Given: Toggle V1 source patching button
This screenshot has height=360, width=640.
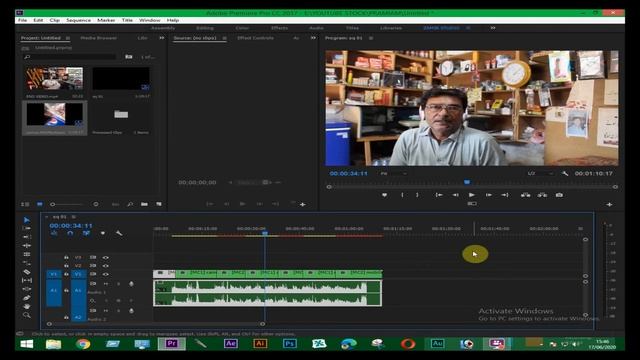Looking at the screenshot, I should (54, 274).
